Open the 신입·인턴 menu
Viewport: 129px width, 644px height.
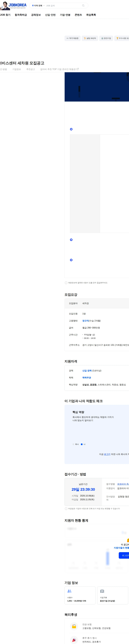(x=50, y=15)
